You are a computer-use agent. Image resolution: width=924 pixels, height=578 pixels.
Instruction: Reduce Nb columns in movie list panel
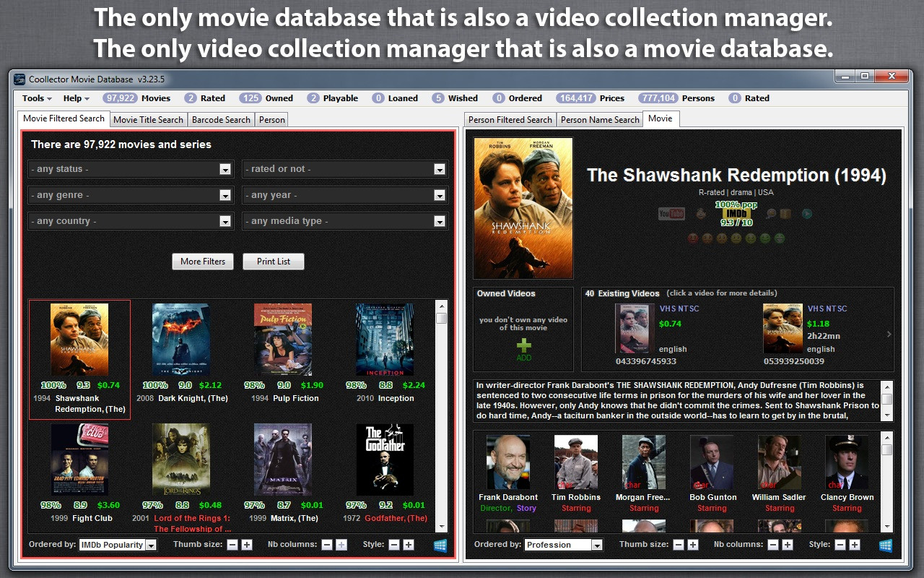click(327, 545)
